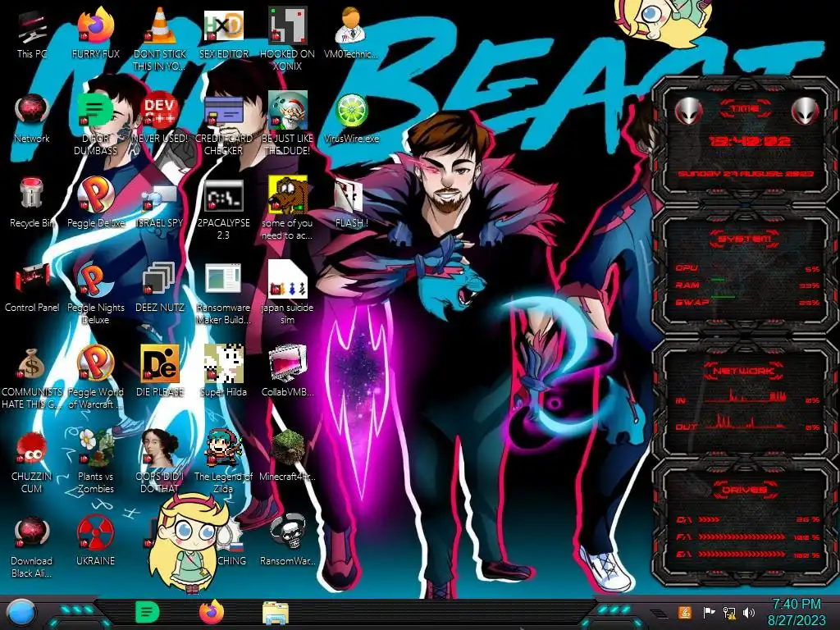Click the TIME header on the gadget

pos(745,109)
